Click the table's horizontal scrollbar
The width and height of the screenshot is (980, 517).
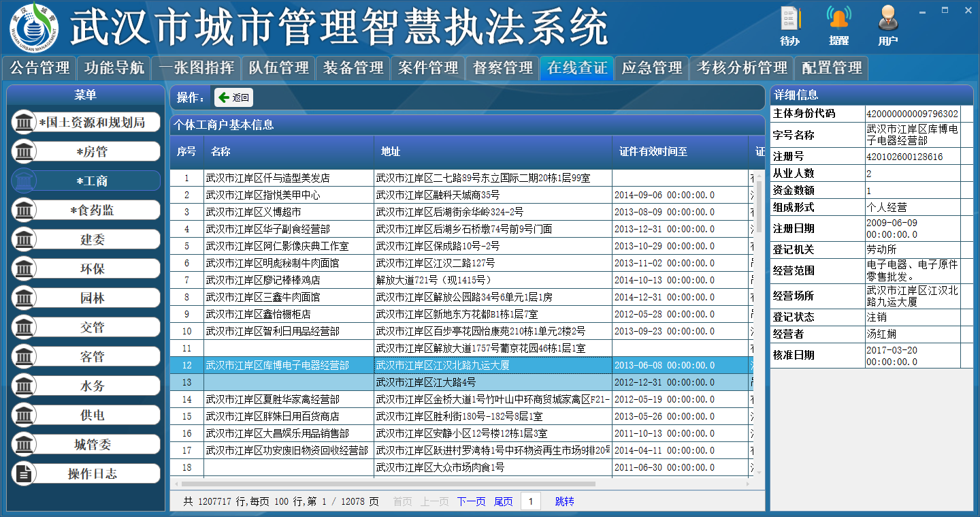coord(408,484)
